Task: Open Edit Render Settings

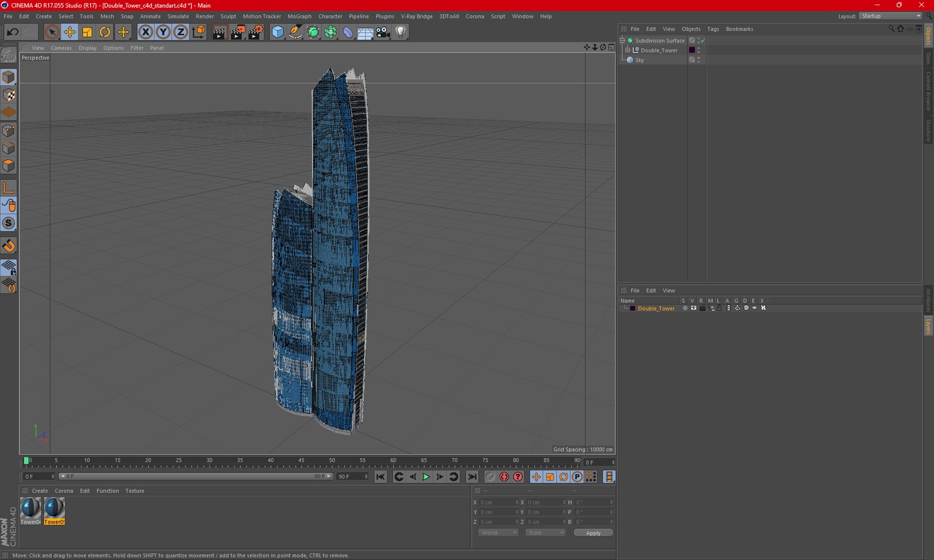Action: pos(255,32)
